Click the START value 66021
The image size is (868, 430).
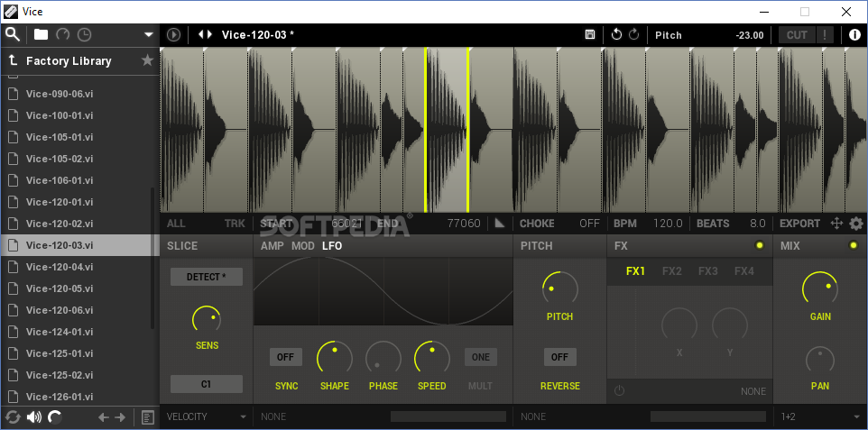346,224
